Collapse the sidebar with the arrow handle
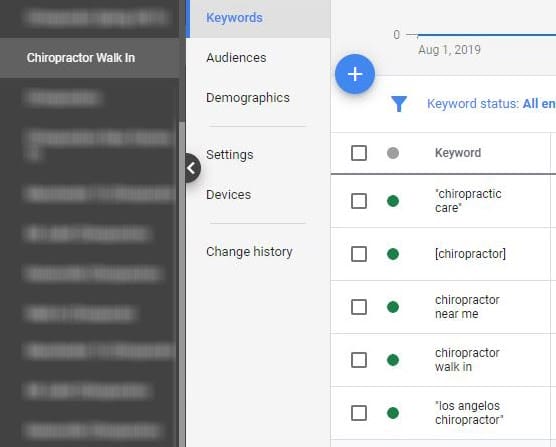The image size is (556, 447). click(x=192, y=168)
